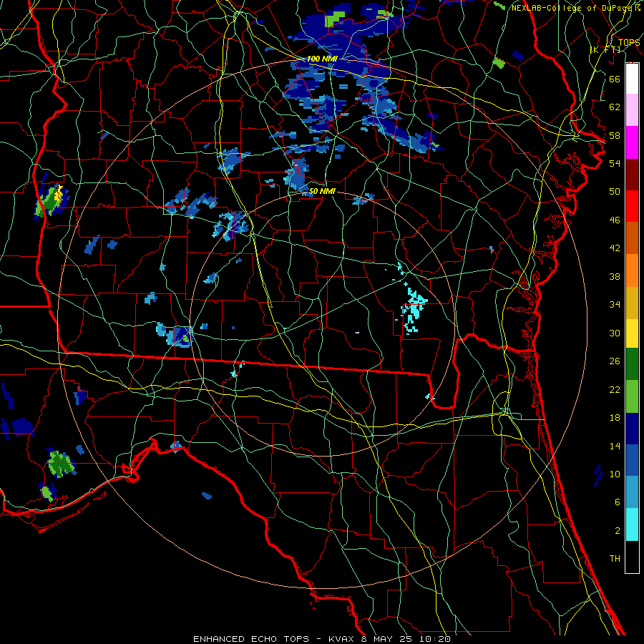Click the '50 NMI' range ring label
This screenshot has width=644, height=644.
322,191
